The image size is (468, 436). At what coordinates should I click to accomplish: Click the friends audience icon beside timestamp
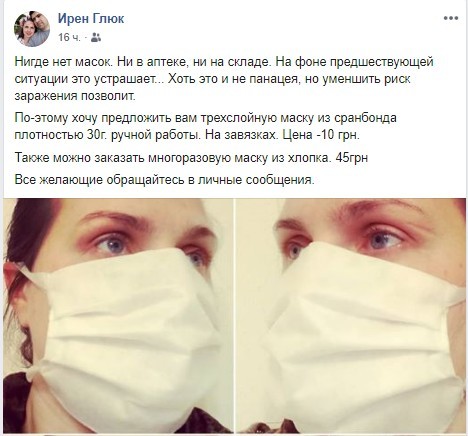[96, 37]
